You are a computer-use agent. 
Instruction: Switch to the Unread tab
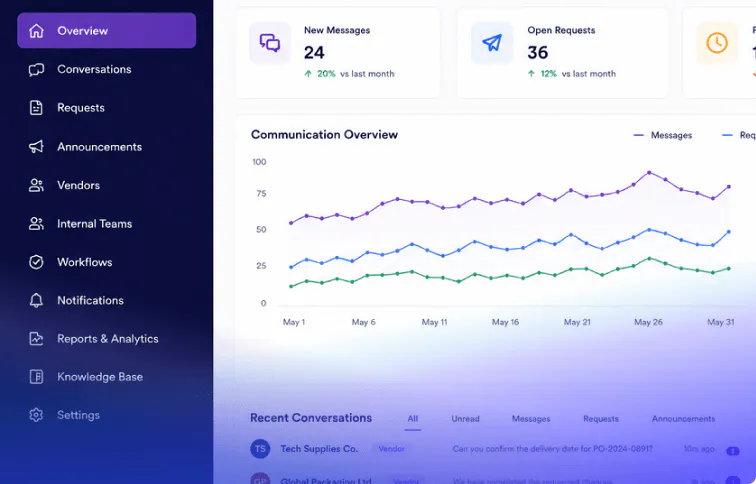tap(465, 419)
